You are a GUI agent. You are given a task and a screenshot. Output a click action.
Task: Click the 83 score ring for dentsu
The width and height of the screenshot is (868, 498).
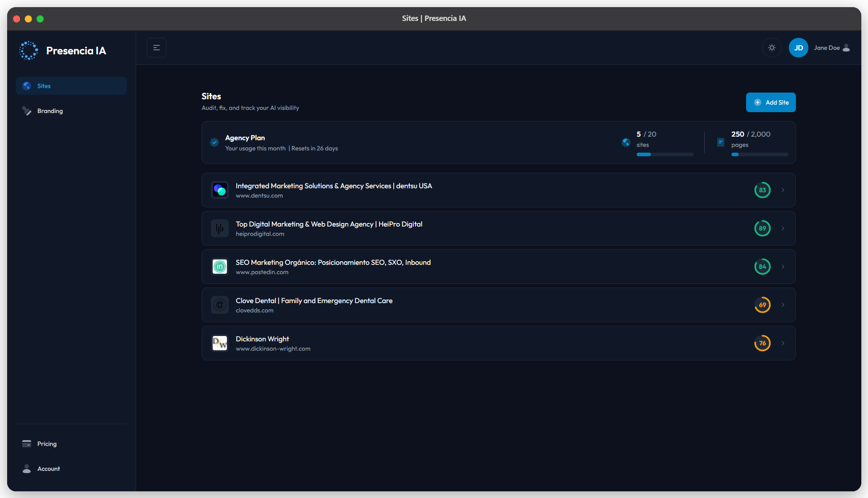point(762,190)
